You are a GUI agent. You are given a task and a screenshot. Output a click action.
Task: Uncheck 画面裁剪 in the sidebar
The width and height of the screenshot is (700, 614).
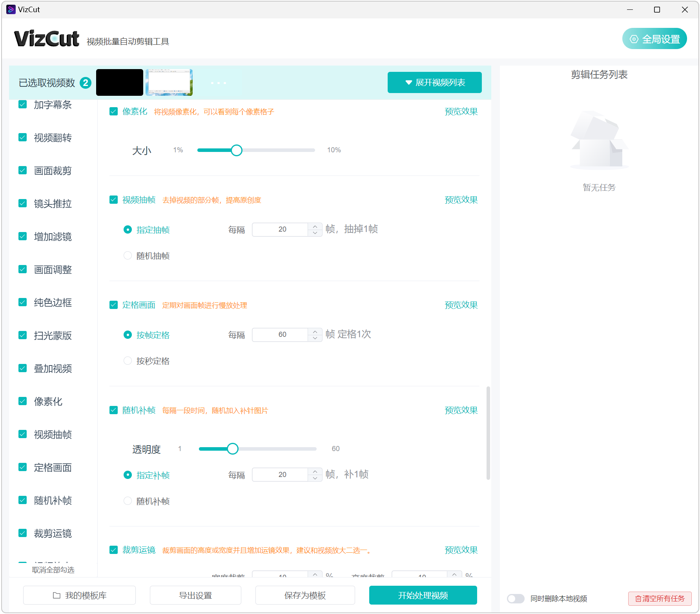tap(23, 170)
